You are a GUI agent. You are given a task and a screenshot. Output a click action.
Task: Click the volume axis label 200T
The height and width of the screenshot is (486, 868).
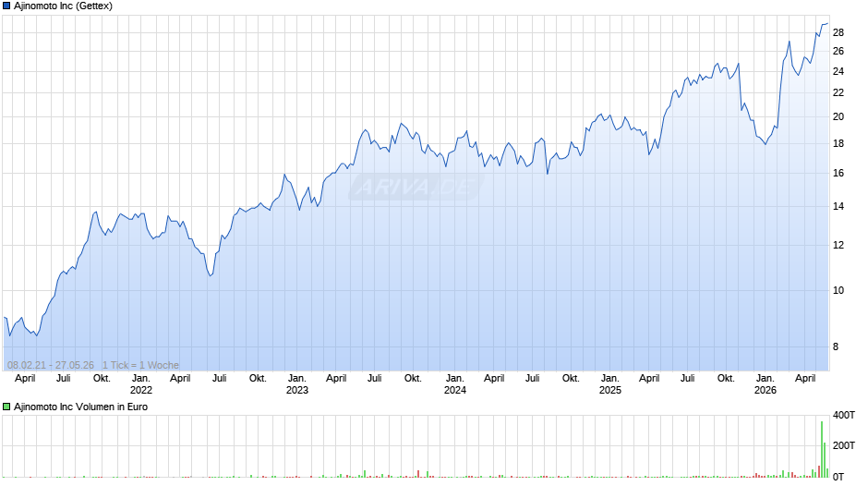[x=844, y=445]
